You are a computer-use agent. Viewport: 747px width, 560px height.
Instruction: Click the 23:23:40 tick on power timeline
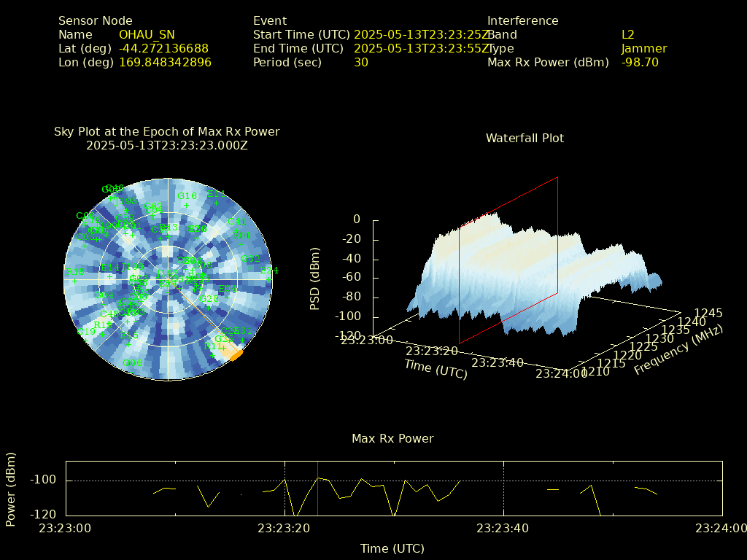coord(502,526)
